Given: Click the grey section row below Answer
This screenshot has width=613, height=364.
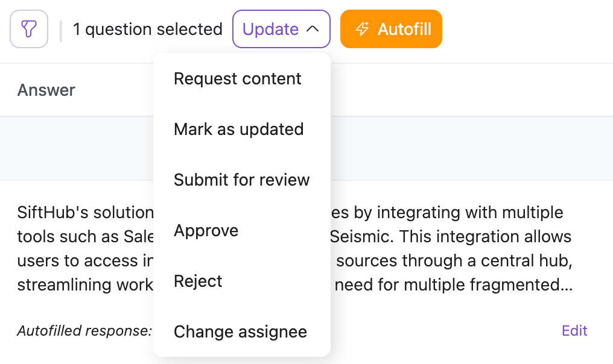Looking at the screenshot, I should [471, 148].
